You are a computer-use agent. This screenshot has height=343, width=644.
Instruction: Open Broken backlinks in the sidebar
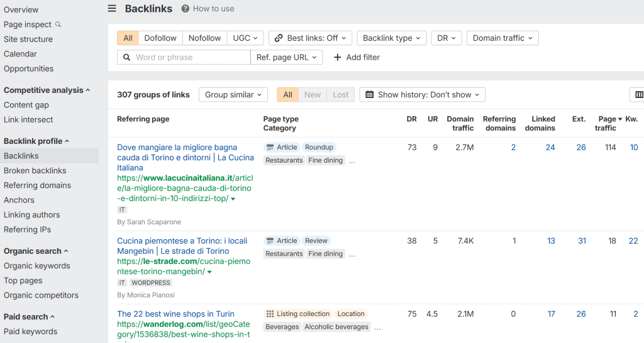coord(35,171)
